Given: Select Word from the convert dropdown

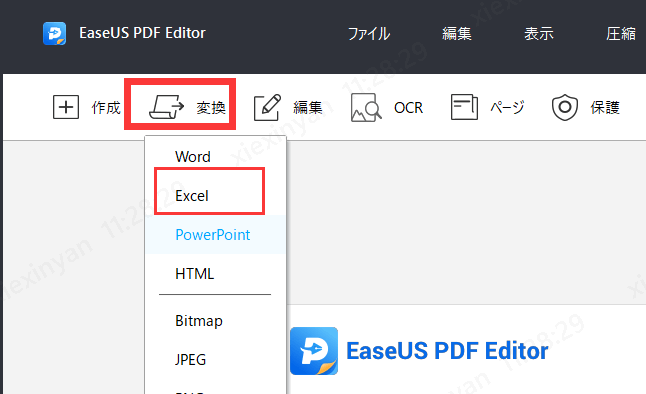Looking at the screenshot, I should click(215, 157).
